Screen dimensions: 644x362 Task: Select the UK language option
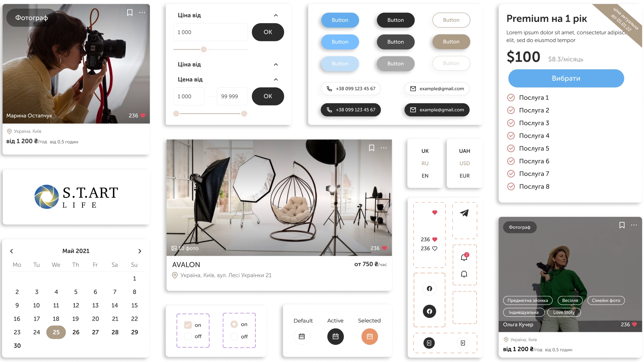425,151
